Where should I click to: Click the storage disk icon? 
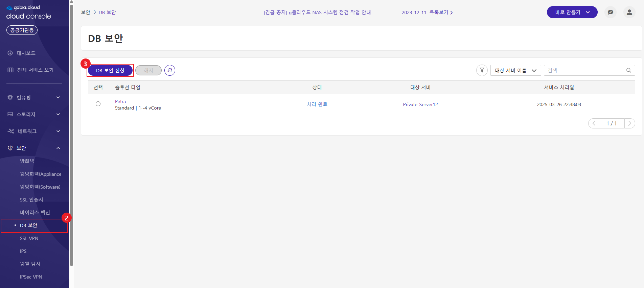tap(10, 114)
